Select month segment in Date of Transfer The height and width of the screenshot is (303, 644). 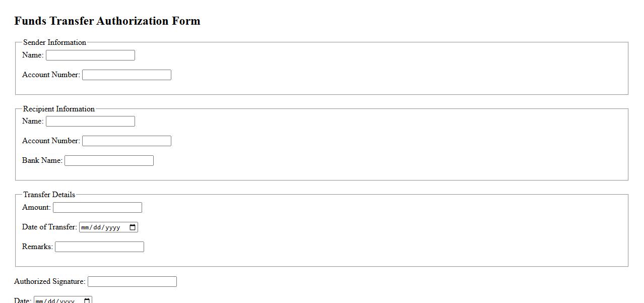(x=85, y=227)
